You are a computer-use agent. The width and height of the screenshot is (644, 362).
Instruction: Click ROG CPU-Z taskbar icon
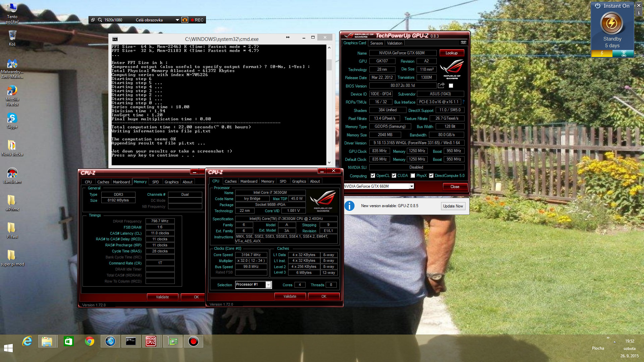pyautogui.click(x=151, y=342)
